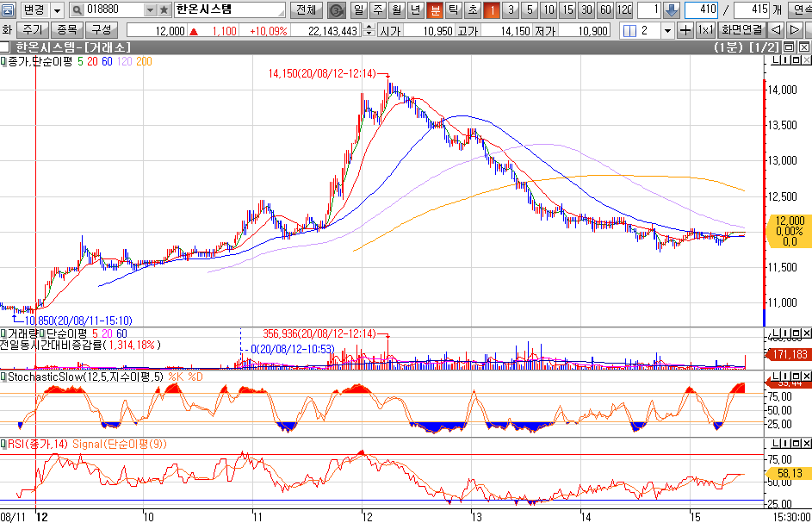Click the green 5 moving-average label
The width and height of the screenshot is (812, 523).
click(80, 62)
